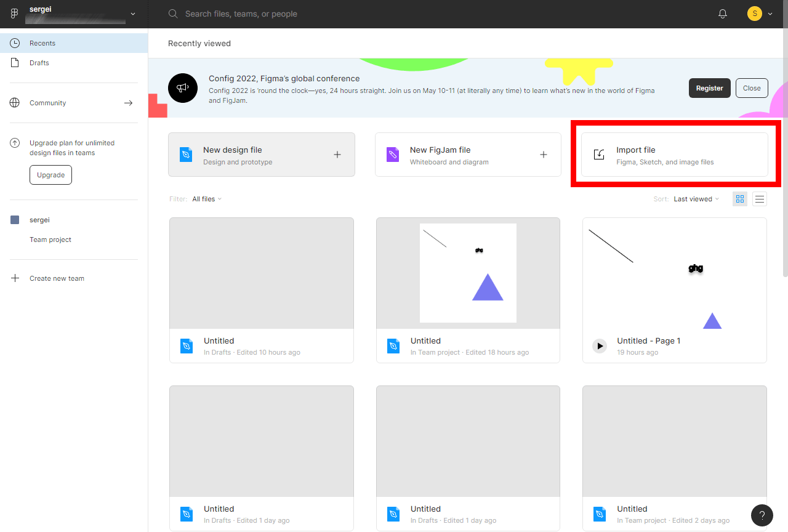
Task: Open the help question mark button
Action: click(x=762, y=515)
